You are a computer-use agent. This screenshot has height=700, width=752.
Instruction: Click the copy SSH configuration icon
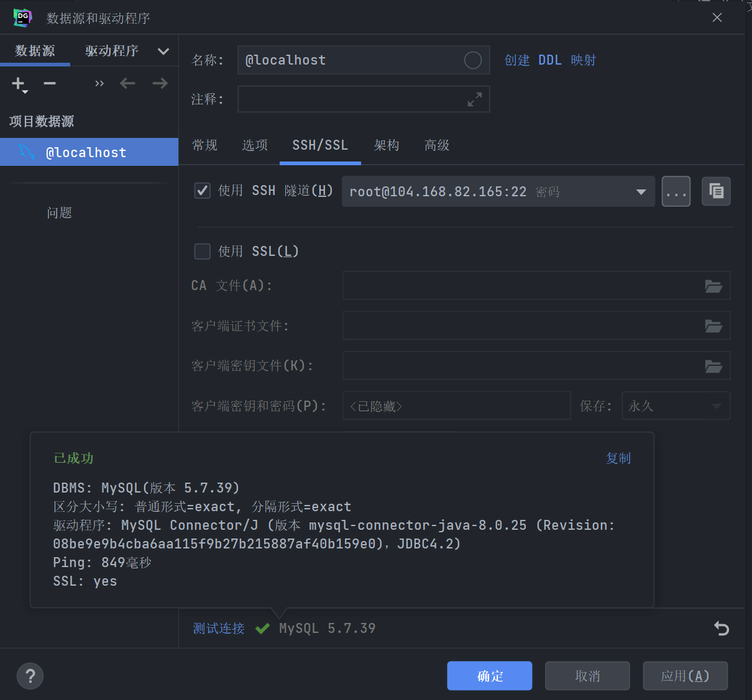coord(716,191)
